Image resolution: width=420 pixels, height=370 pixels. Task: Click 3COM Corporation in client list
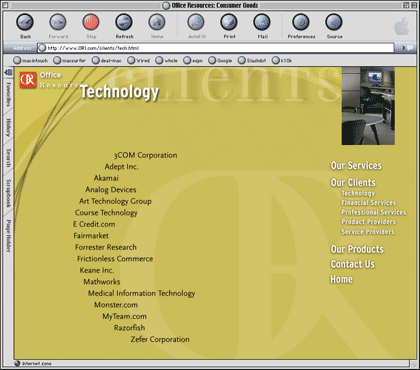pyautogui.click(x=146, y=155)
